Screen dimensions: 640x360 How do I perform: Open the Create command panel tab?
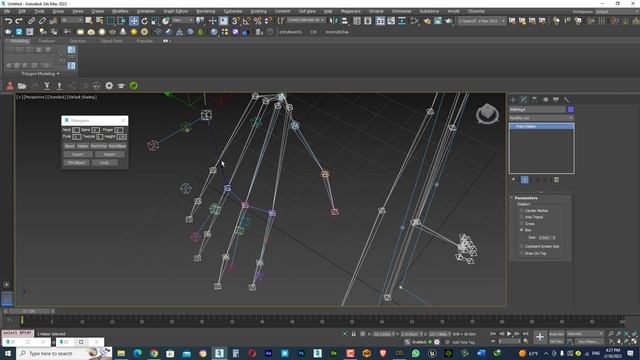(513, 100)
